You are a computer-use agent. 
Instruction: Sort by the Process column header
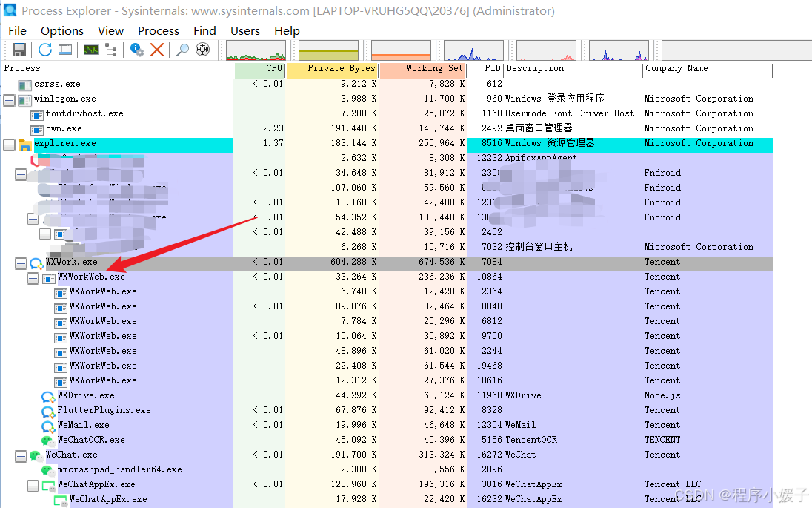click(x=118, y=68)
